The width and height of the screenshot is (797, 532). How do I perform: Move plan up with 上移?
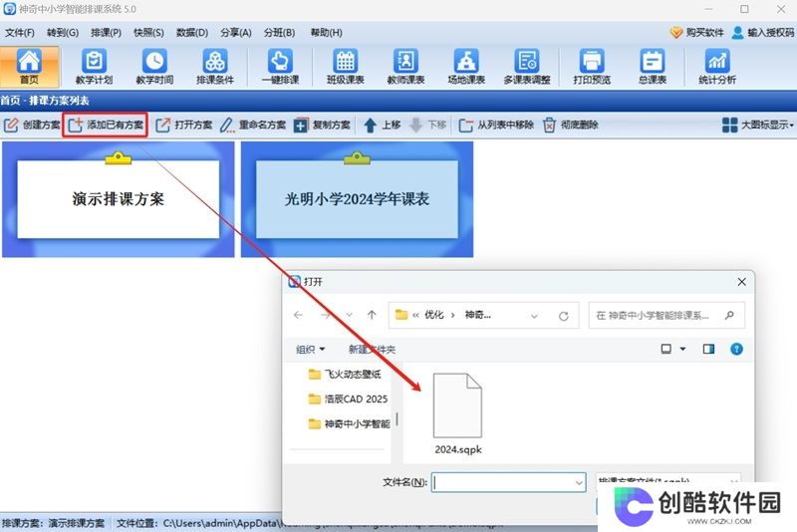383,125
